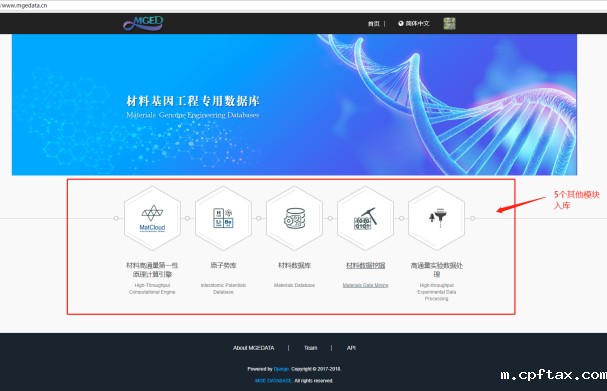Click the 材料高通量第一性原理计算引擎 title
Image resolution: width=607 pixels, height=391 pixels.
pos(152,270)
